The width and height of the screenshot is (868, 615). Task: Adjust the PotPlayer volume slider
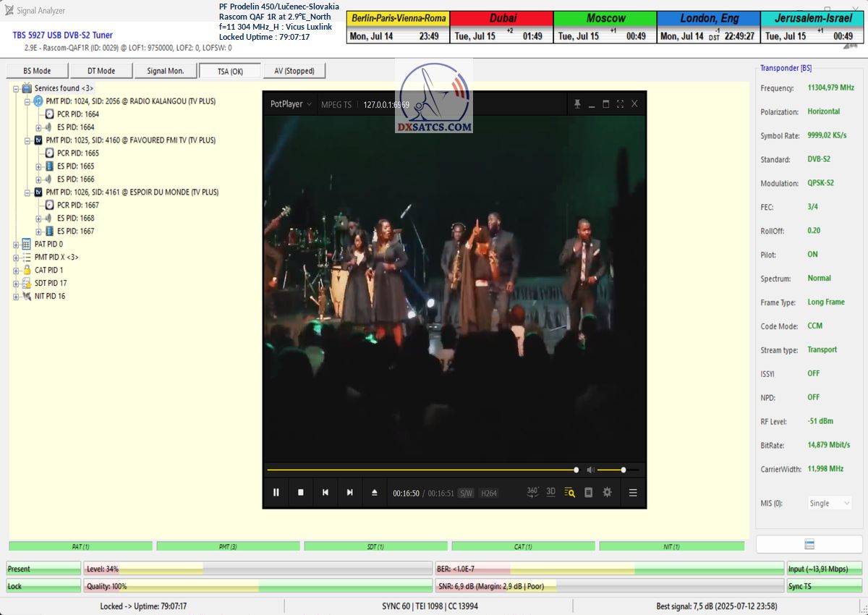(x=611, y=470)
